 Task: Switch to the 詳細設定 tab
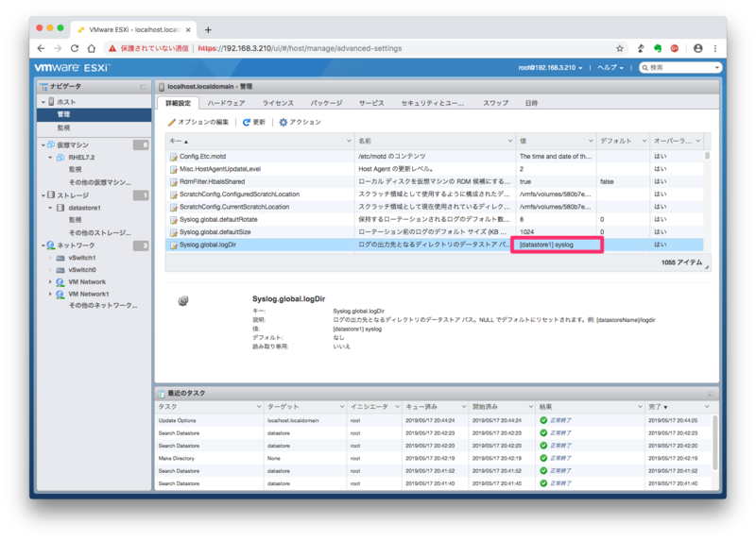click(x=179, y=103)
